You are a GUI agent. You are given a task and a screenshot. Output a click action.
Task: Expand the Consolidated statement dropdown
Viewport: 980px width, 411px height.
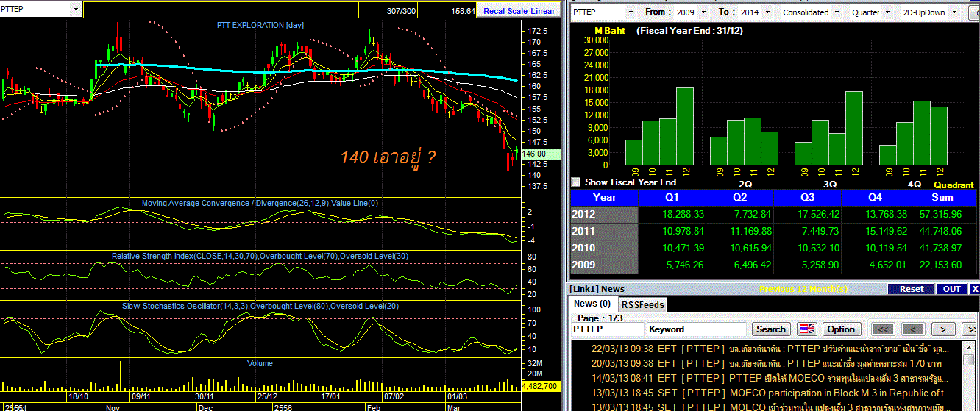[837, 12]
